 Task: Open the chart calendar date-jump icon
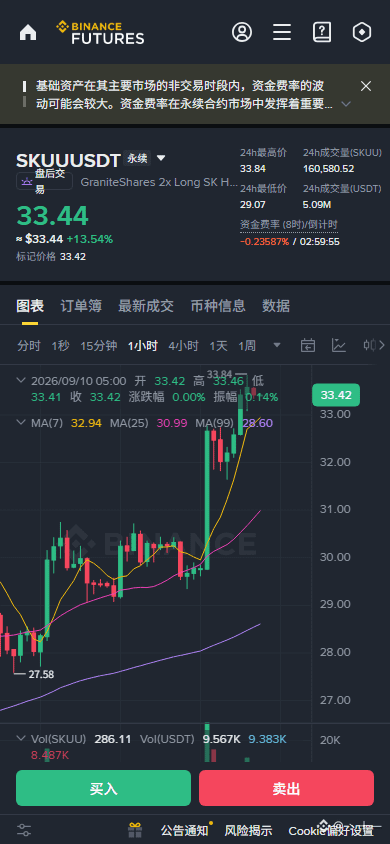pos(307,346)
